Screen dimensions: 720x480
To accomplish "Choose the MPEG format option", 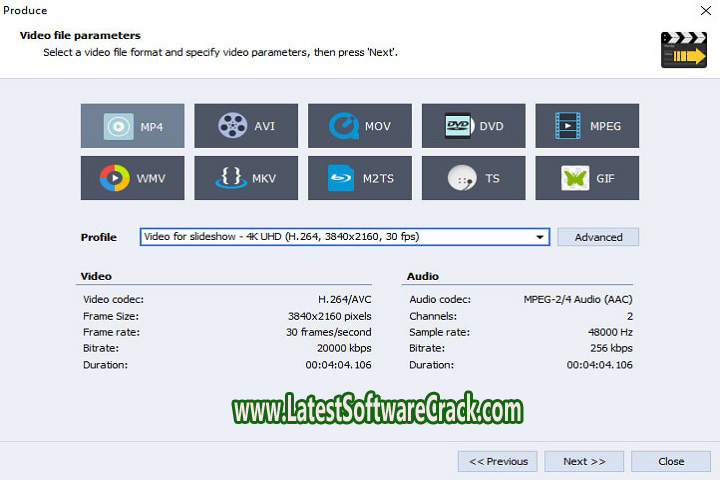I will (x=587, y=126).
